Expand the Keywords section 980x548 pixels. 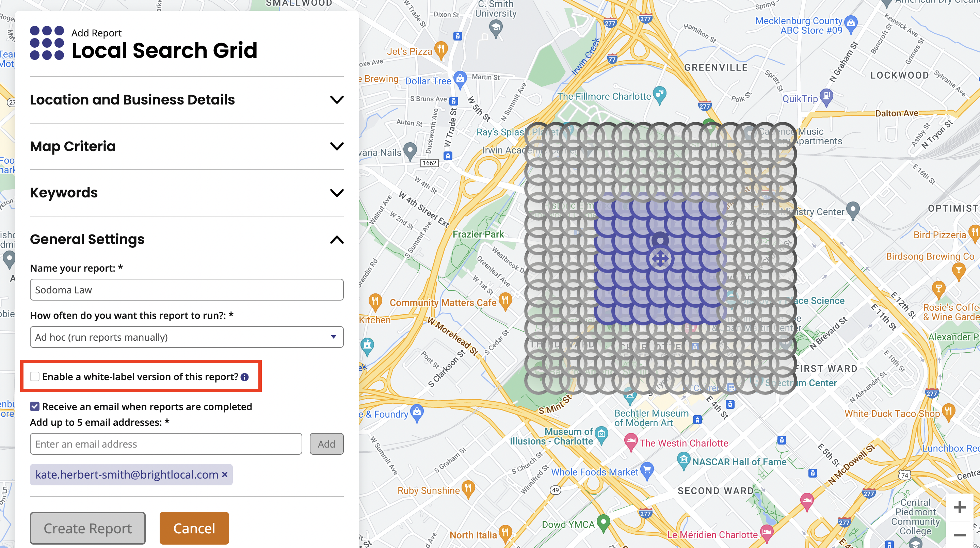(187, 193)
